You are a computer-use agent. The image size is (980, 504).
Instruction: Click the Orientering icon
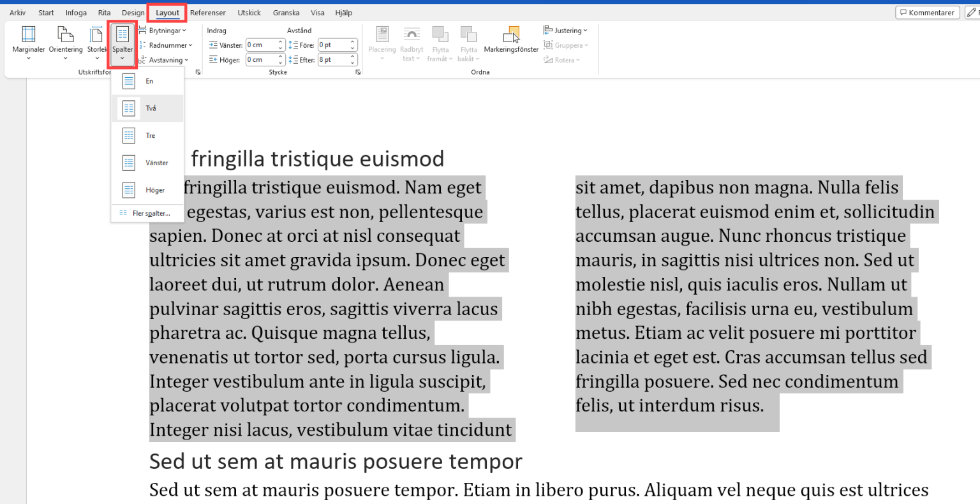coord(64,43)
